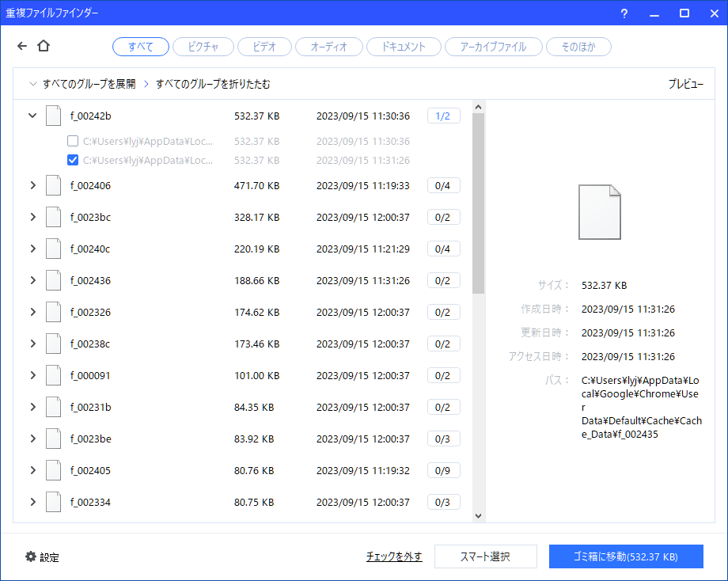The image size is (728, 581).
Task: Click the 0/9 count badge of f_002405
Action: tap(443, 470)
